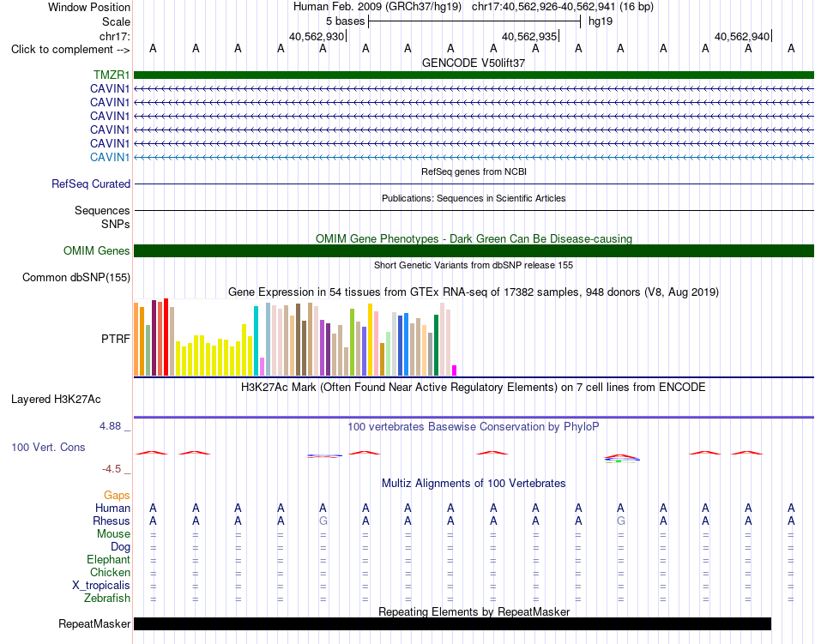Open the RefSeq Curated track label

click(x=91, y=184)
